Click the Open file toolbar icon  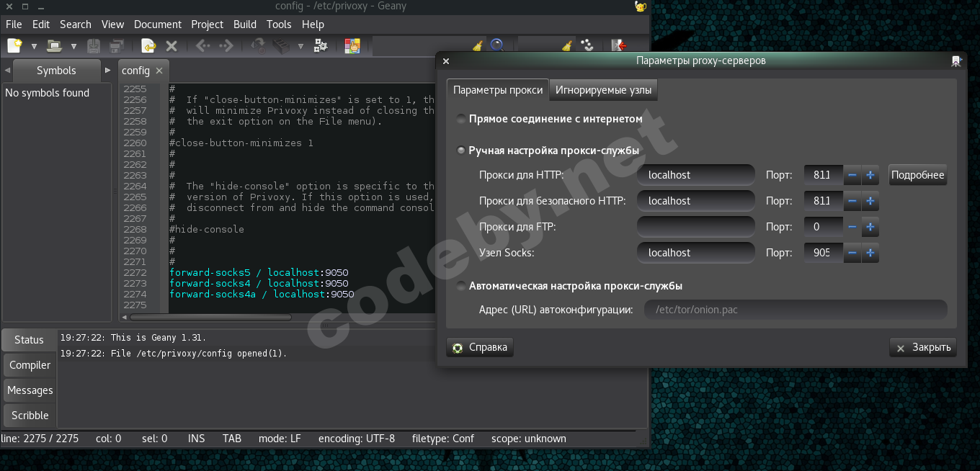54,46
